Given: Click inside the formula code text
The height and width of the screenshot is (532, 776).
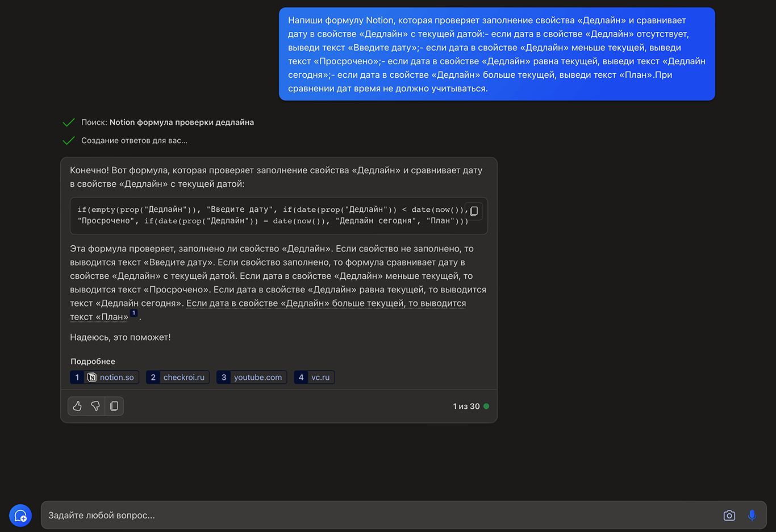Looking at the screenshot, I should click(x=273, y=215).
